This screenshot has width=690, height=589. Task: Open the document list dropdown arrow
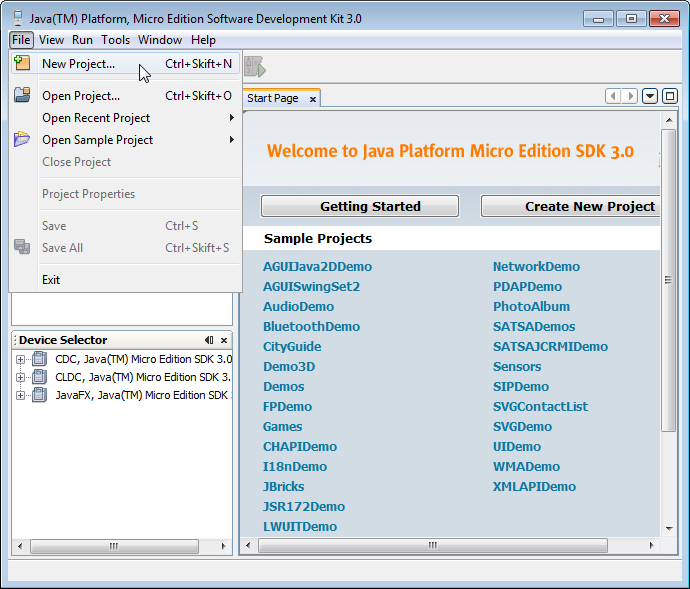[650, 96]
